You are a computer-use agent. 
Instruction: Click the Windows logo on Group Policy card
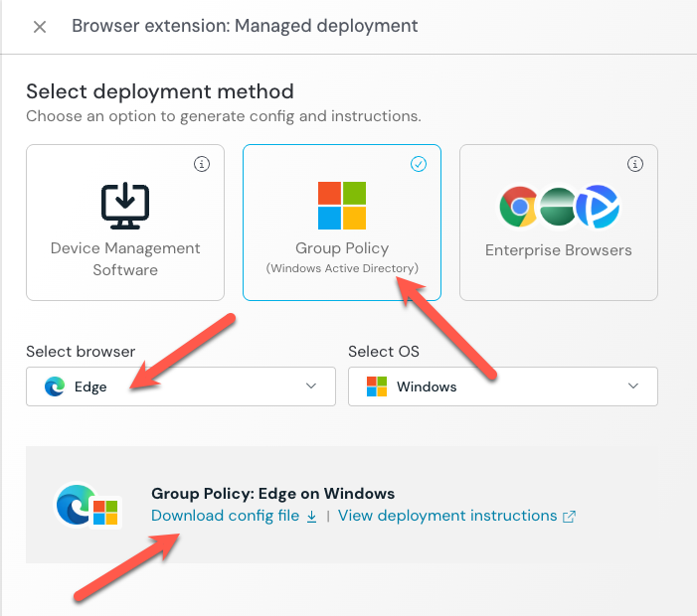point(342,206)
